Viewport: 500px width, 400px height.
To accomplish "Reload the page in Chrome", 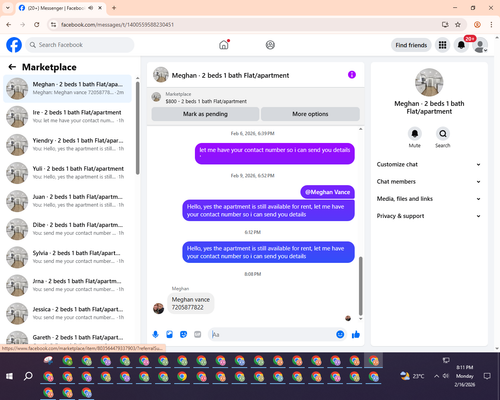I will tap(37, 25).
